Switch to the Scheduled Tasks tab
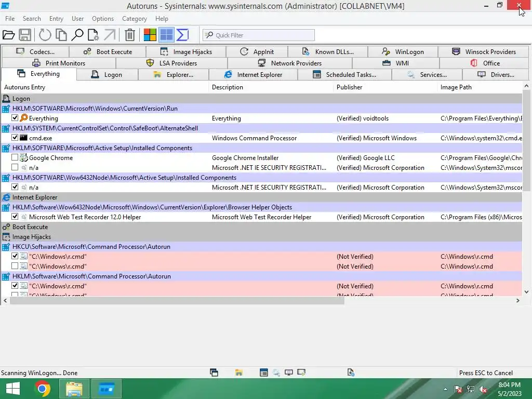The width and height of the screenshot is (532, 399). point(345,75)
